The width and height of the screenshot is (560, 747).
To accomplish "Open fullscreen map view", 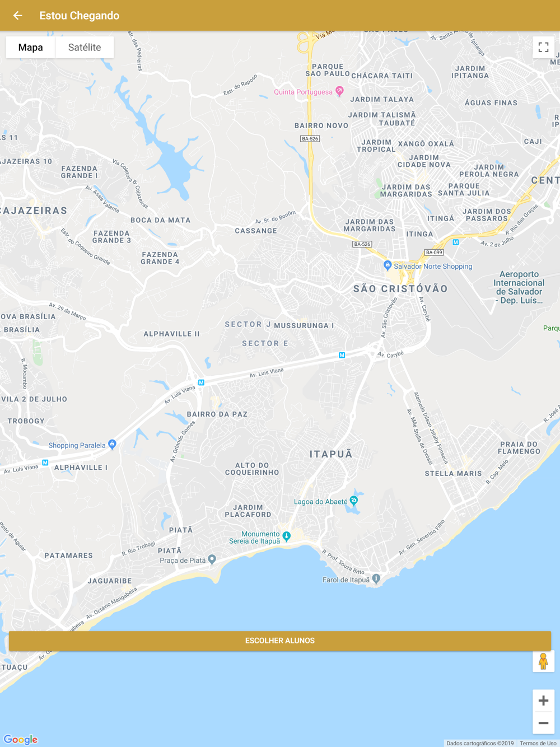I will pos(543,48).
